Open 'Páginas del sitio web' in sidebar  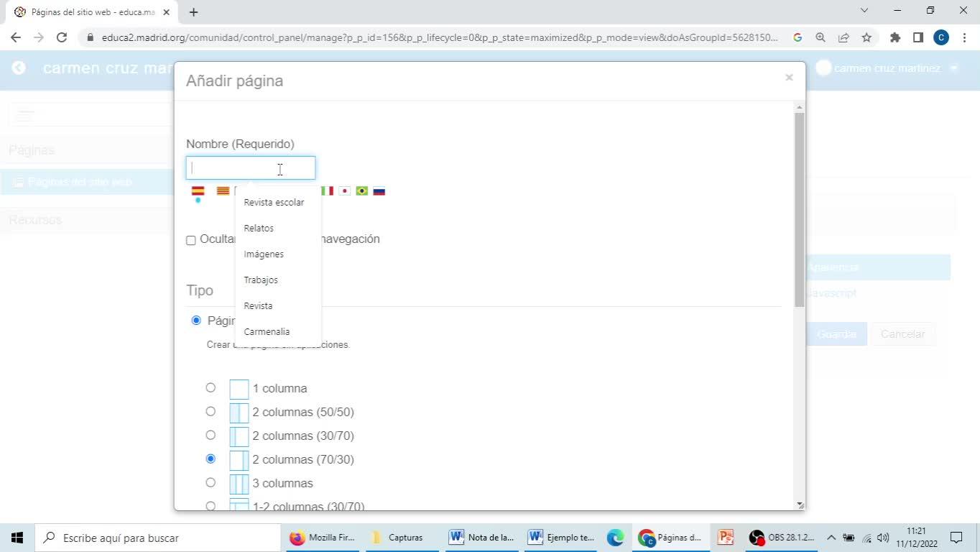pos(80,183)
